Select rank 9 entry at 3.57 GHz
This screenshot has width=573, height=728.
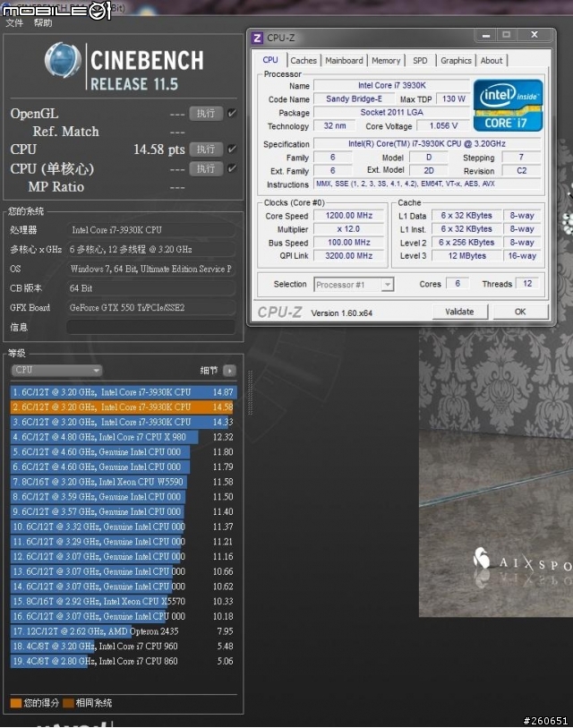click(x=124, y=511)
